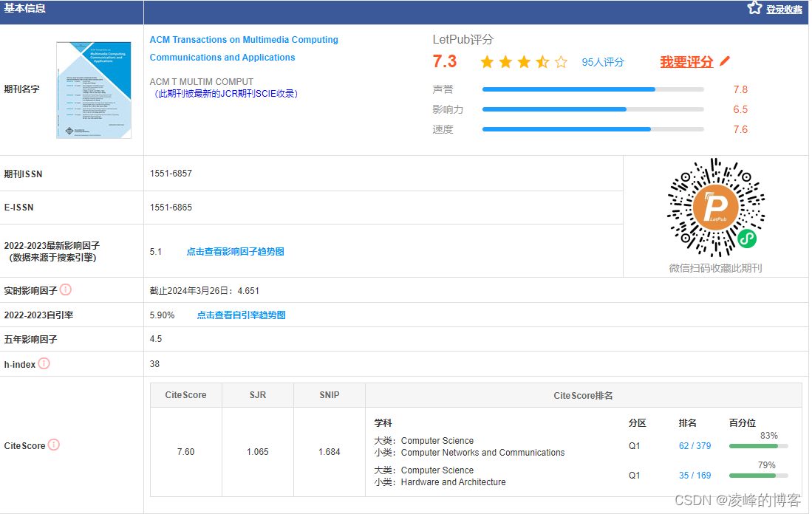Click the CiteScore排名 column header

[x=583, y=395]
